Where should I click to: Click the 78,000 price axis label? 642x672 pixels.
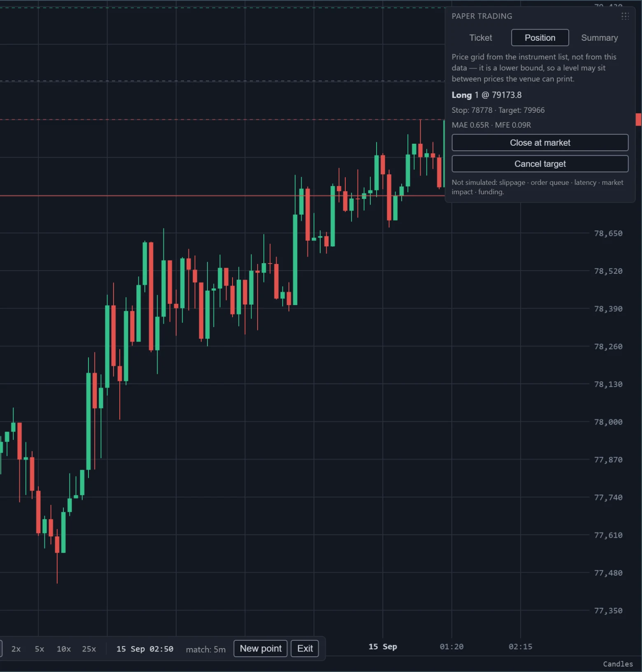click(608, 422)
